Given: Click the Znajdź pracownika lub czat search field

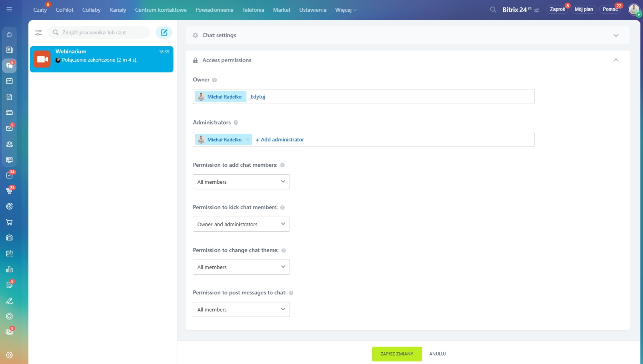Looking at the screenshot, I should coord(98,32).
